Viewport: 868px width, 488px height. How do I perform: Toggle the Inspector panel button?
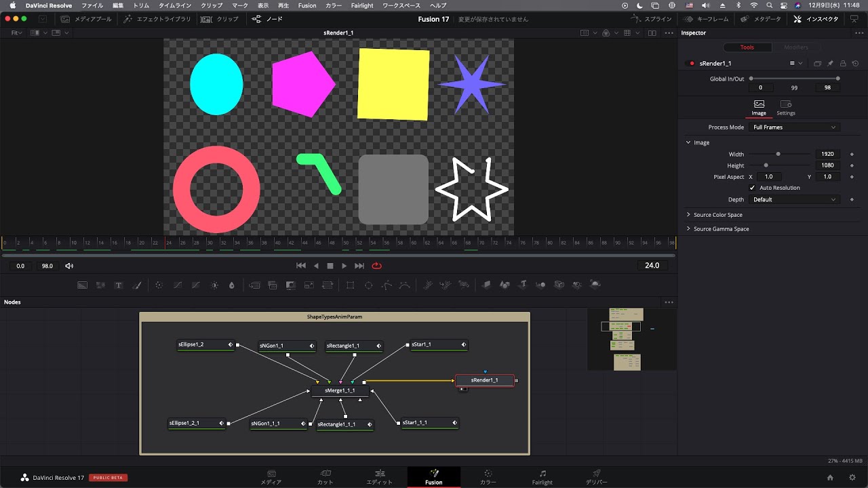coord(816,19)
